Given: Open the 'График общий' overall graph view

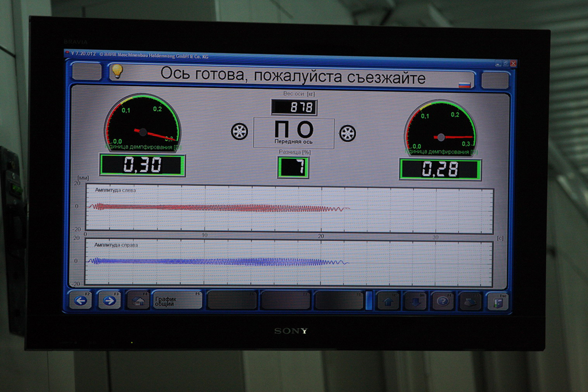Looking at the screenshot, I should coord(177,300).
